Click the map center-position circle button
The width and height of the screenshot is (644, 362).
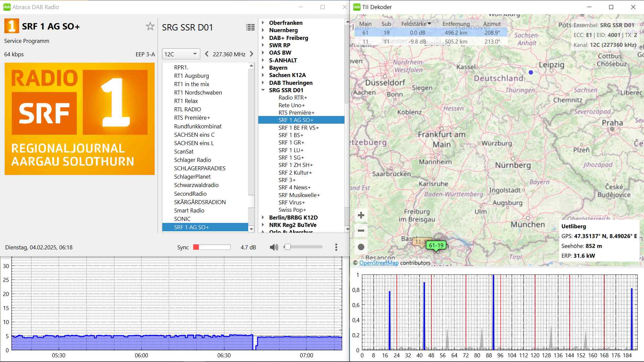[361, 247]
